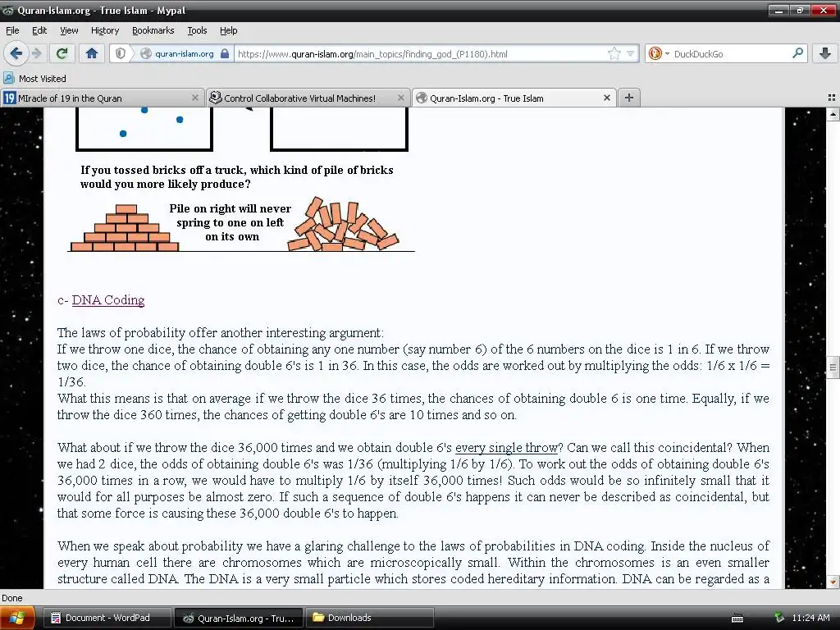This screenshot has height=630, width=840.
Task: Open the Most Visited bookmarks folder
Action: [34, 79]
